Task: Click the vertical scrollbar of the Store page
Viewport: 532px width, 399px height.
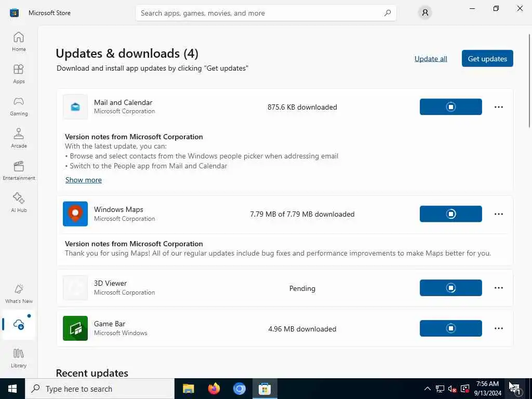Action: 529,81
